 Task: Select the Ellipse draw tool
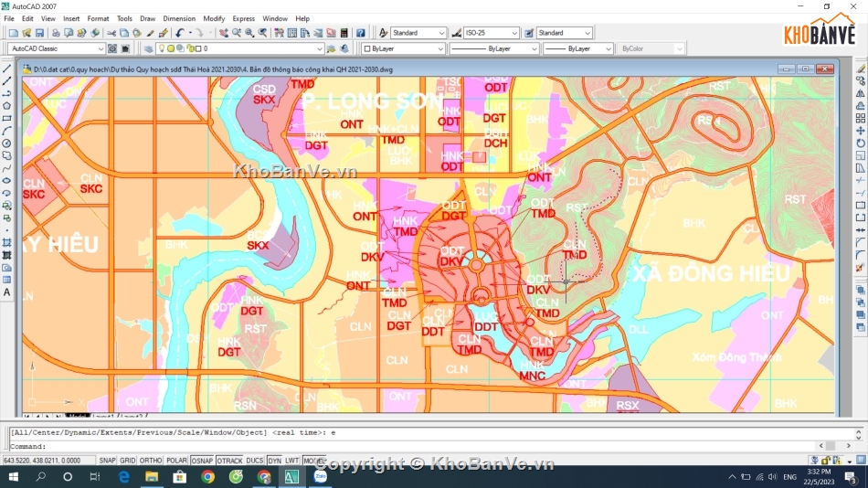(x=6, y=181)
